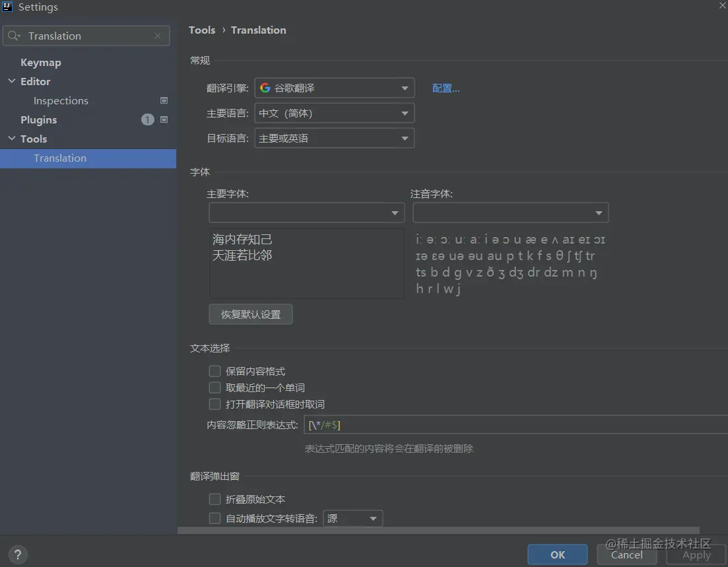The height and width of the screenshot is (567, 728).
Task: Open the 目标语言 dropdown
Action: coord(334,138)
